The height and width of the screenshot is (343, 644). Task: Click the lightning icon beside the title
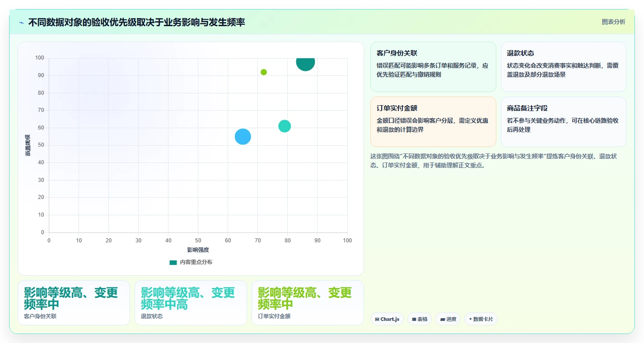[21, 23]
